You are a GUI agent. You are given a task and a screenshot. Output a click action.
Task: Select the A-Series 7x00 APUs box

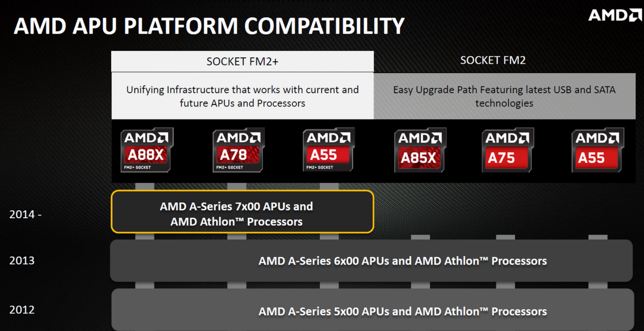pos(243,212)
